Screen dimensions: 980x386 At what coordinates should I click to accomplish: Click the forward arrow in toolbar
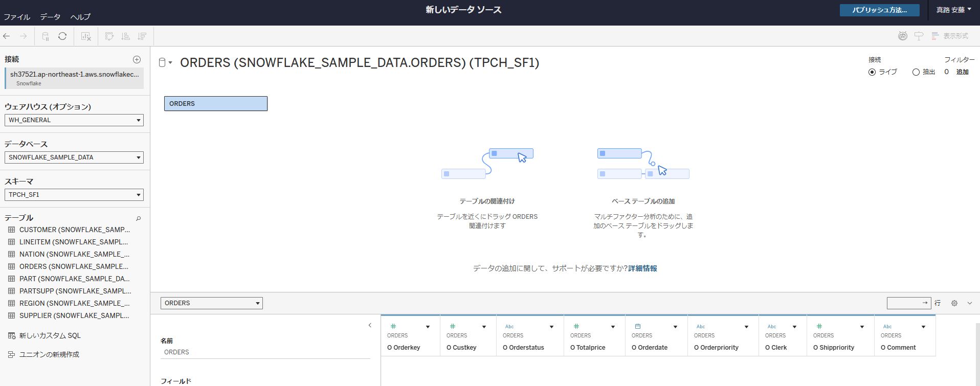pyautogui.click(x=23, y=36)
